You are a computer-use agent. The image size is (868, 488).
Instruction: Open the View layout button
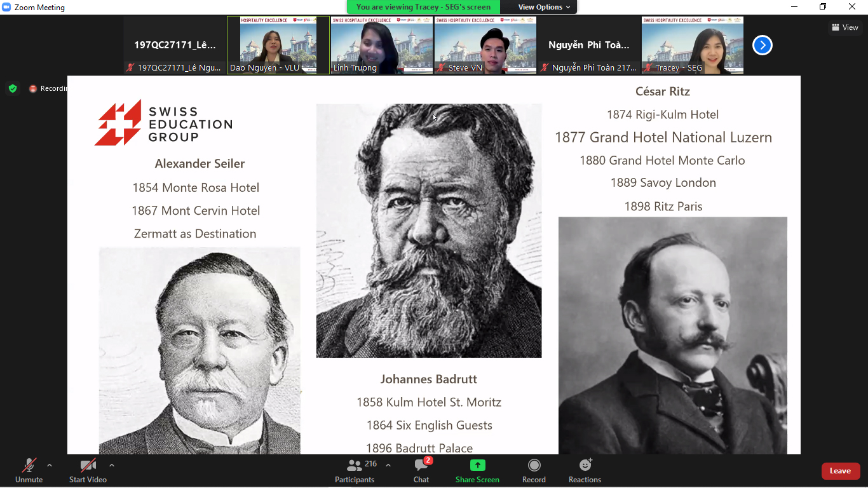tap(845, 27)
